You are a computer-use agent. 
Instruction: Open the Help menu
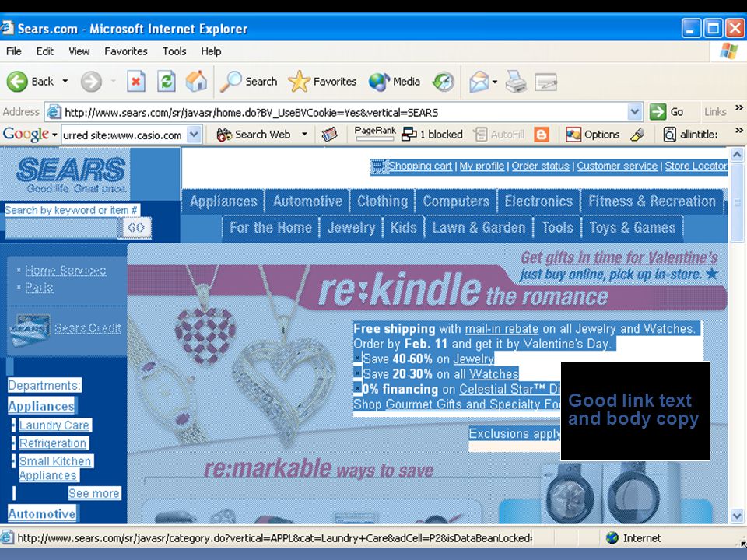tap(211, 51)
